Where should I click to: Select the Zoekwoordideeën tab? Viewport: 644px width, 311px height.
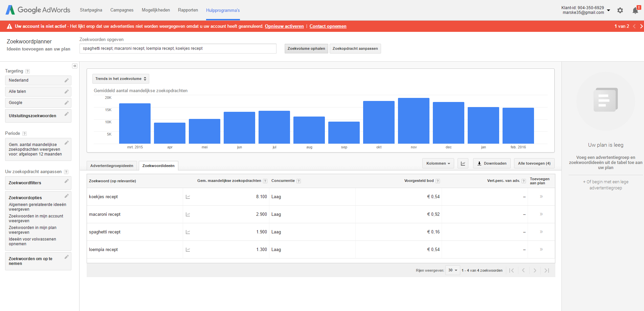(x=158, y=166)
